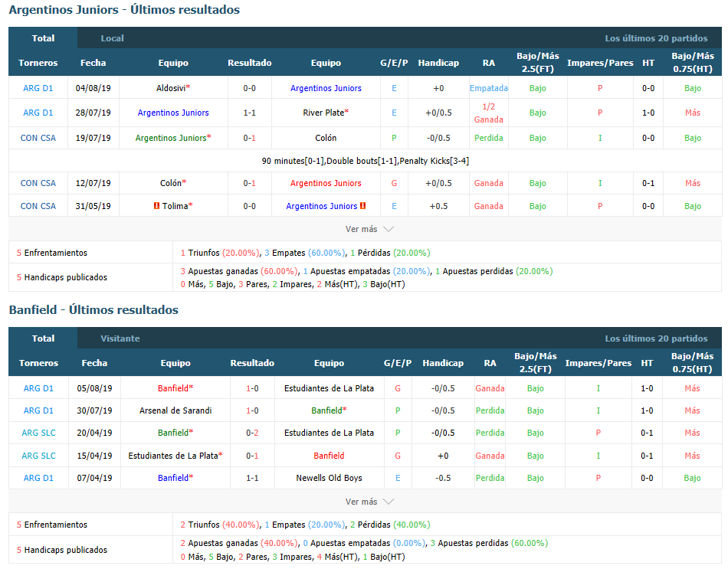Click the 'Banfield - Últimos resultados' heading

pyautogui.click(x=93, y=310)
